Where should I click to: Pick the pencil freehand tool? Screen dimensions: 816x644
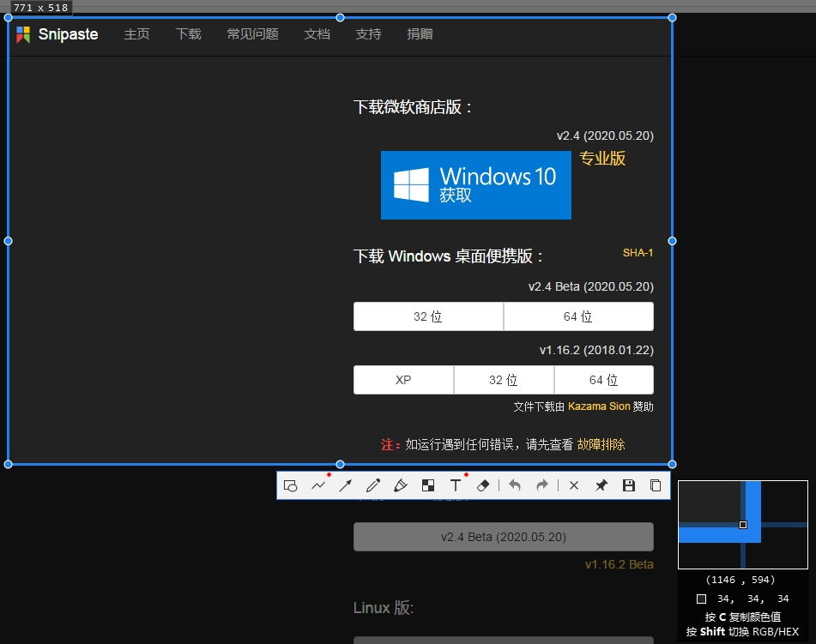coord(373,485)
